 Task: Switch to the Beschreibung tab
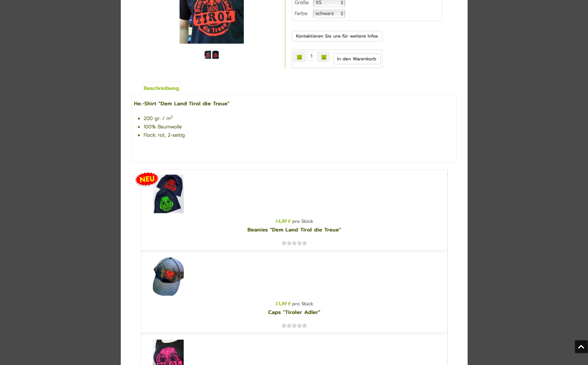pyautogui.click(x=161, y=88)
